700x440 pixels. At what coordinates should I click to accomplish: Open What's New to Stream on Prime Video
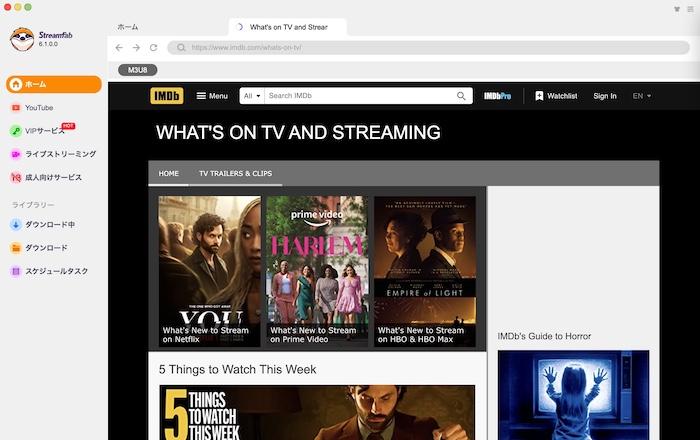pos(317,271)
